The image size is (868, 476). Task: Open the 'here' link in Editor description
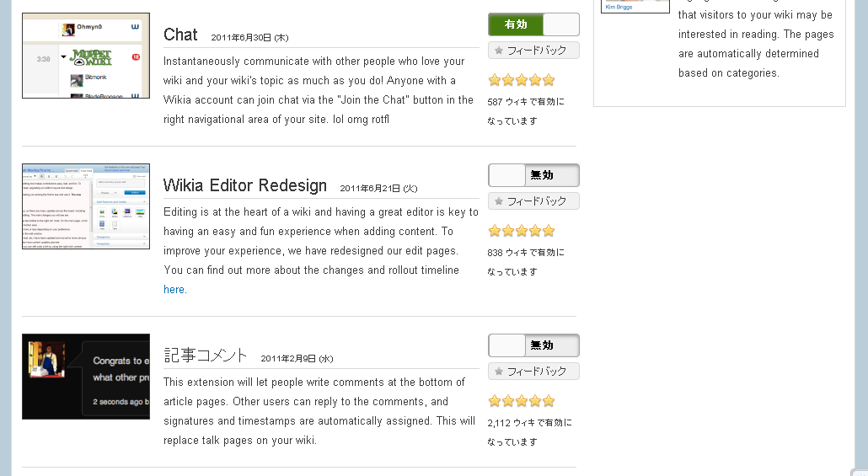click(174, 289)
